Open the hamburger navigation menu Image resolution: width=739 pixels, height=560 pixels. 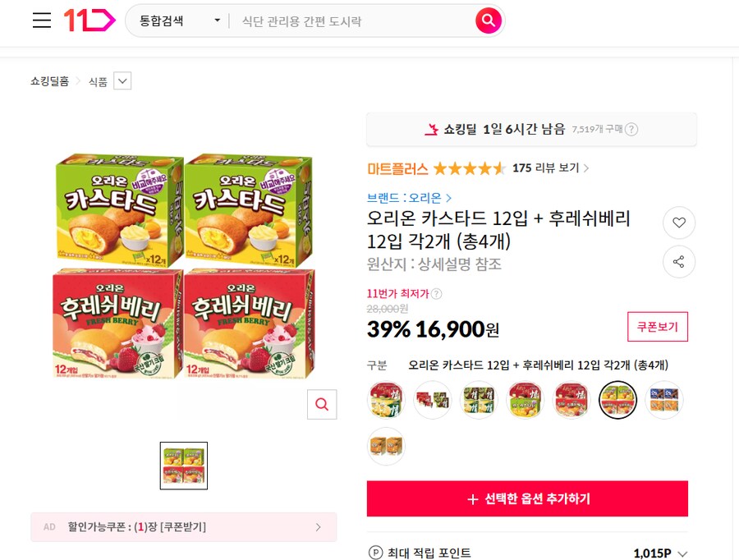point(41,21)
